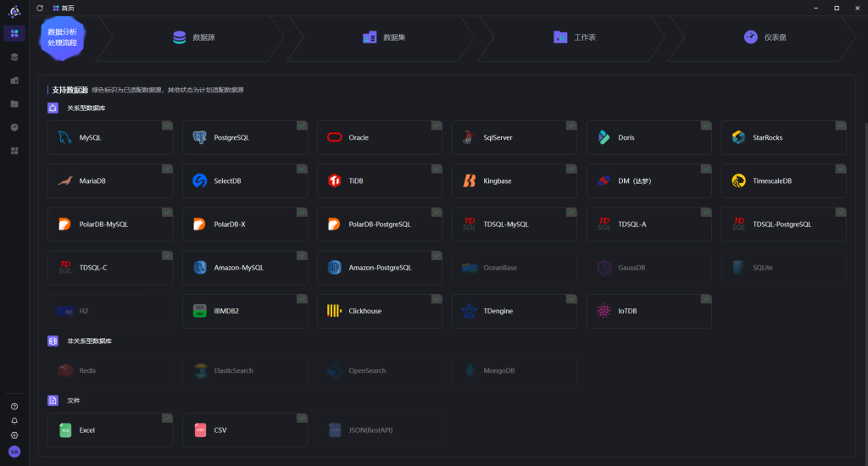The width and height of the screenshot is (868, 466).
Task: Open the data source stack sidebar icon
Action: [x=14, y=57]
